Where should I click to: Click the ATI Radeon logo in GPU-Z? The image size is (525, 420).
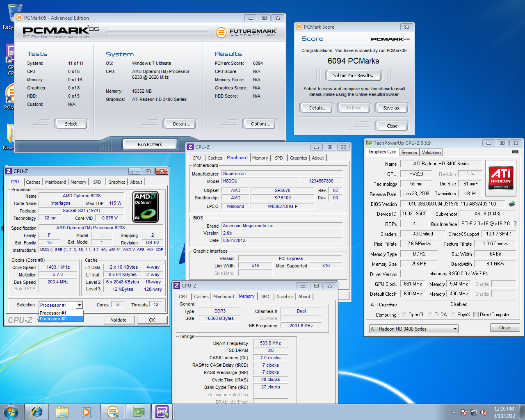pos(501,178)
